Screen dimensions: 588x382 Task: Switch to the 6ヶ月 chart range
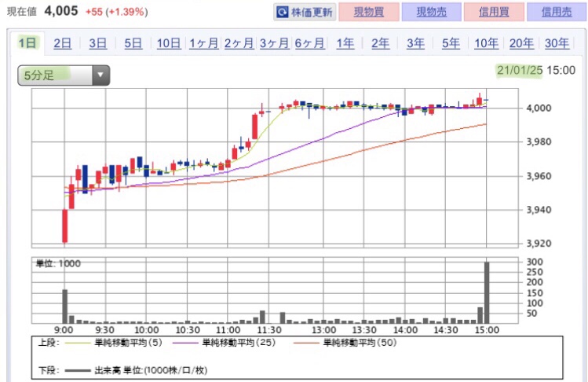pyautogui.click(x=309, y=43)
